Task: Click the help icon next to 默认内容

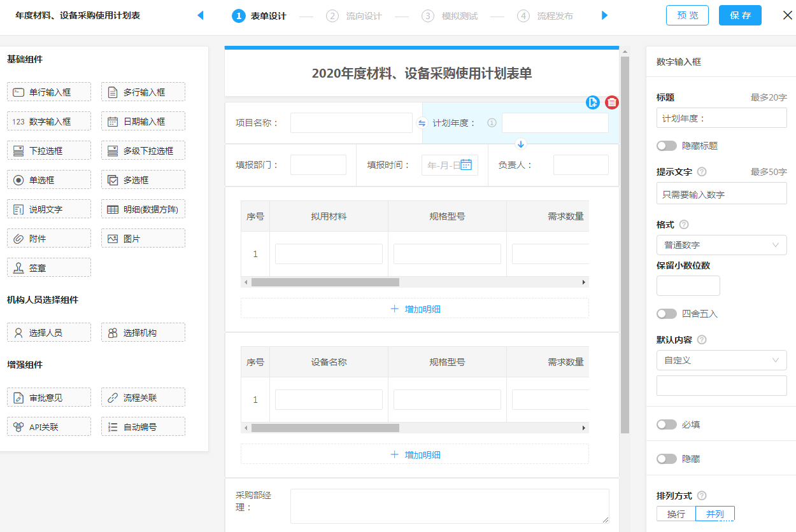Action: click(x=702, y=340)
